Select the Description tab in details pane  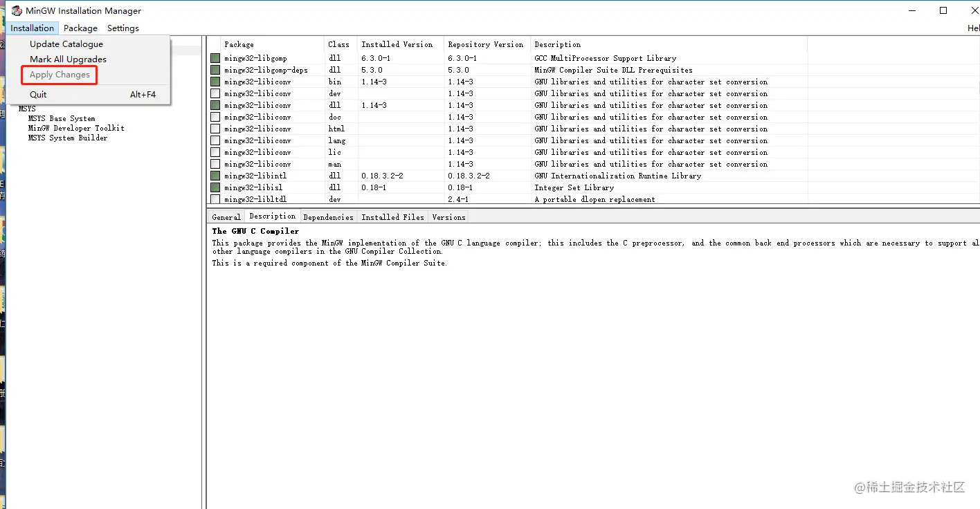(x=273, y=216)
